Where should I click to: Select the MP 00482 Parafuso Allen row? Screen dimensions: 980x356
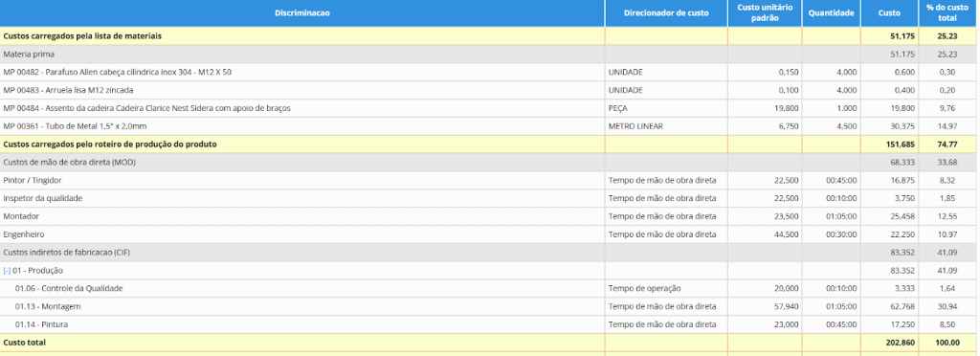point(488,73)
